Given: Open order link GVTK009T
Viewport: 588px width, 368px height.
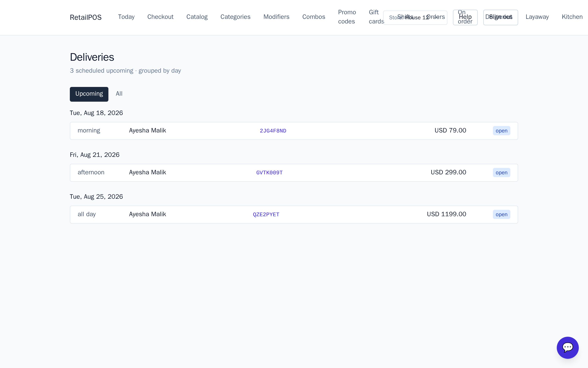Looking at the screenshot, I should point(269,172).
